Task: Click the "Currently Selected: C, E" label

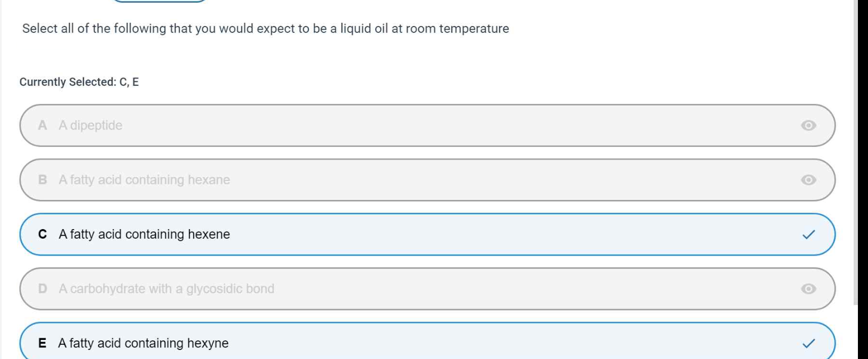Action: pos(79,82)
